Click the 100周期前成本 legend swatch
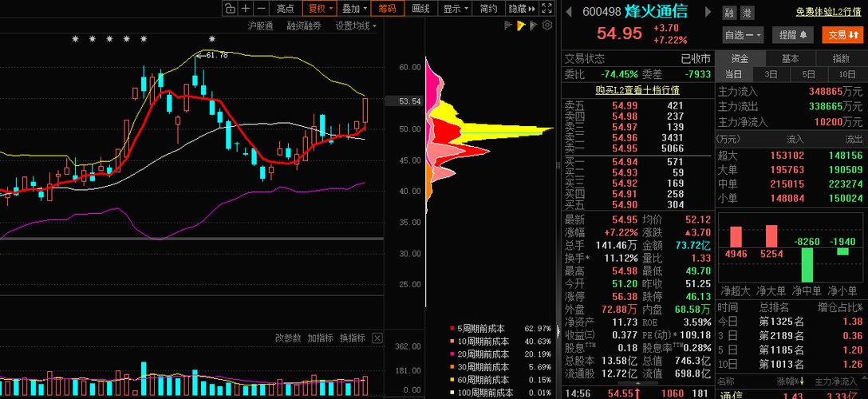The height and width of the screenshot is (399, 868). [452, 393]
